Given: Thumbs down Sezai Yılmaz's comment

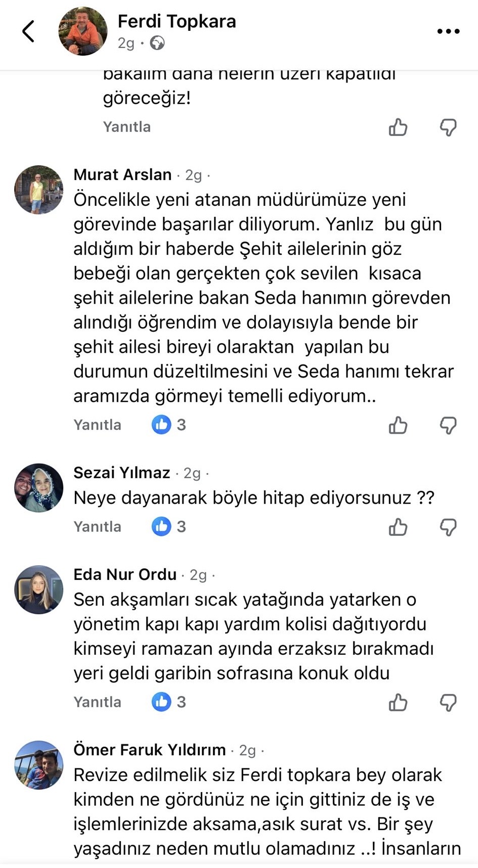Looking at the screenshot, I should [x=448, y=527].
